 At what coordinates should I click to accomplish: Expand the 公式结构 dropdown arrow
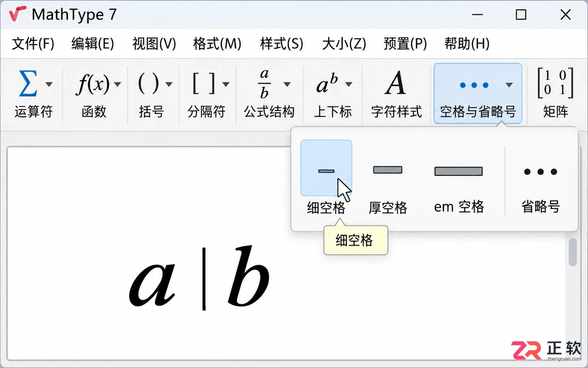pyautogui.click(x=287, y=85)
